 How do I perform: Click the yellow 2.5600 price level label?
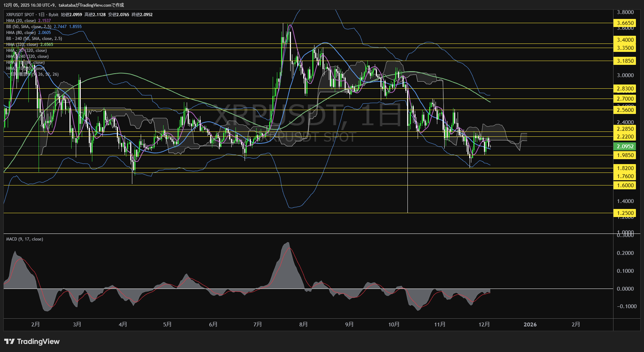[625, 110]
